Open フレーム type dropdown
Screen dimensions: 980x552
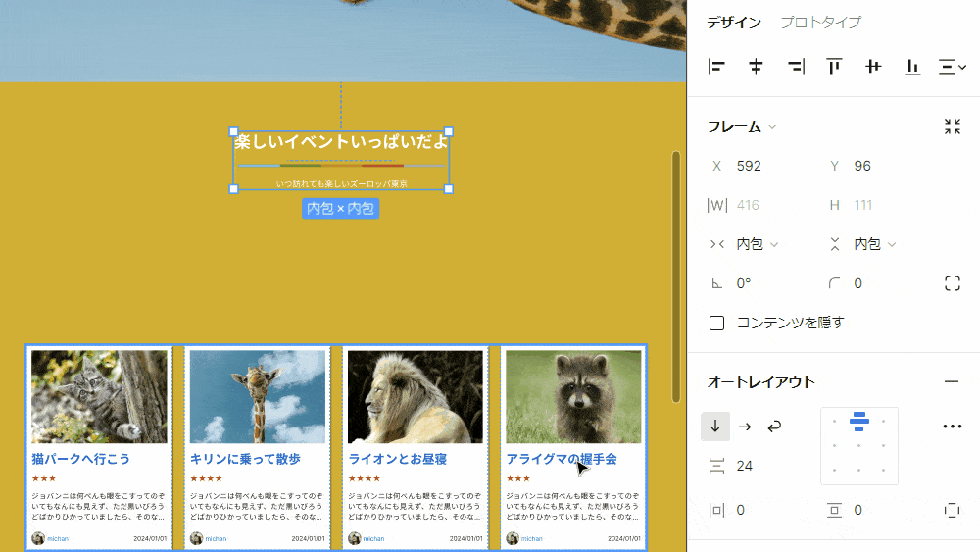[x=742, y=126]
